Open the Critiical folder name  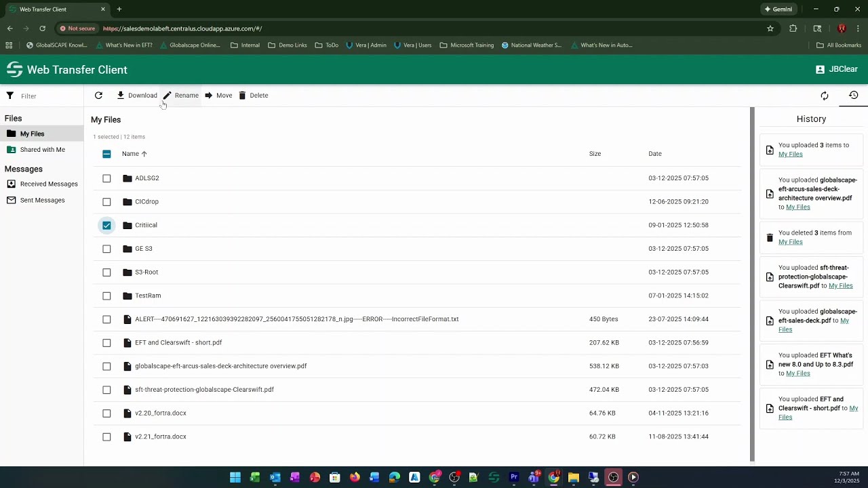[x=146, y=225]
